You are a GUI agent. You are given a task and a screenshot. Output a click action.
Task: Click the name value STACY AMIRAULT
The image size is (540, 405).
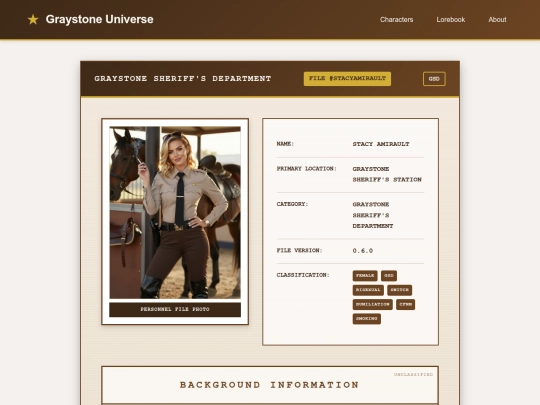pyautogui.click(x=381, y=144)
